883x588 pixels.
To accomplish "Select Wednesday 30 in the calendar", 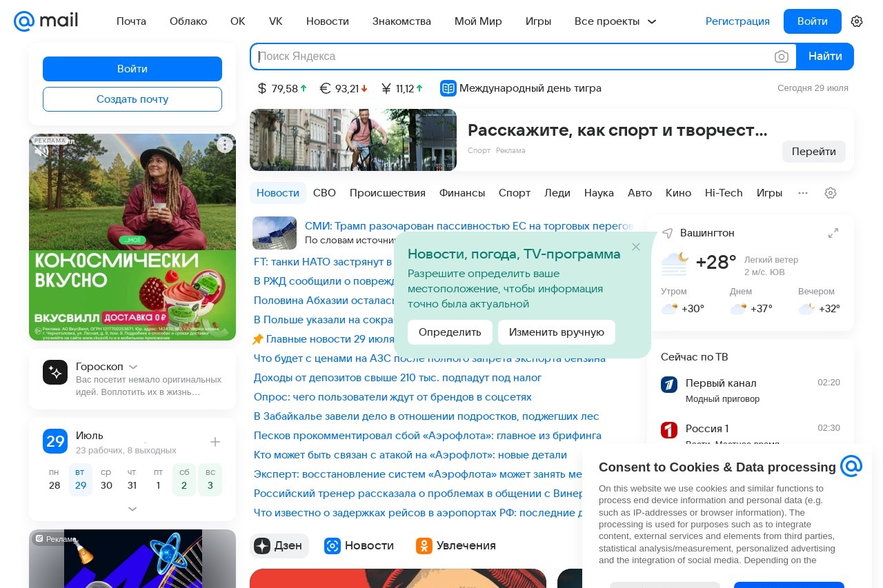I will (x=106, y=479).
